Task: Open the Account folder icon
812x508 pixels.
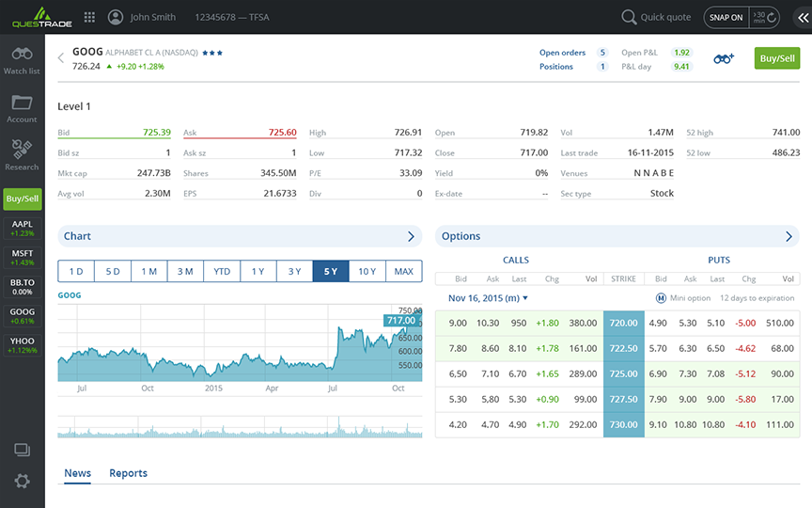Action: [x=22, y=103]
